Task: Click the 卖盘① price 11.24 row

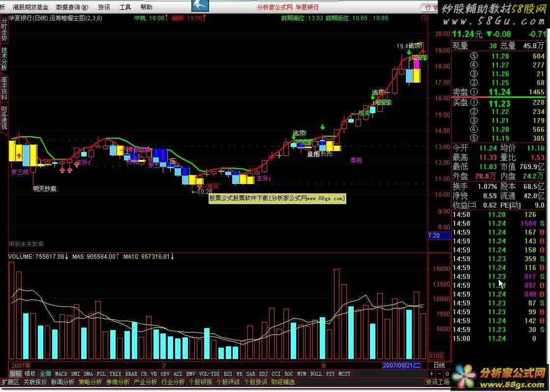Action: (x=498, y=92)
